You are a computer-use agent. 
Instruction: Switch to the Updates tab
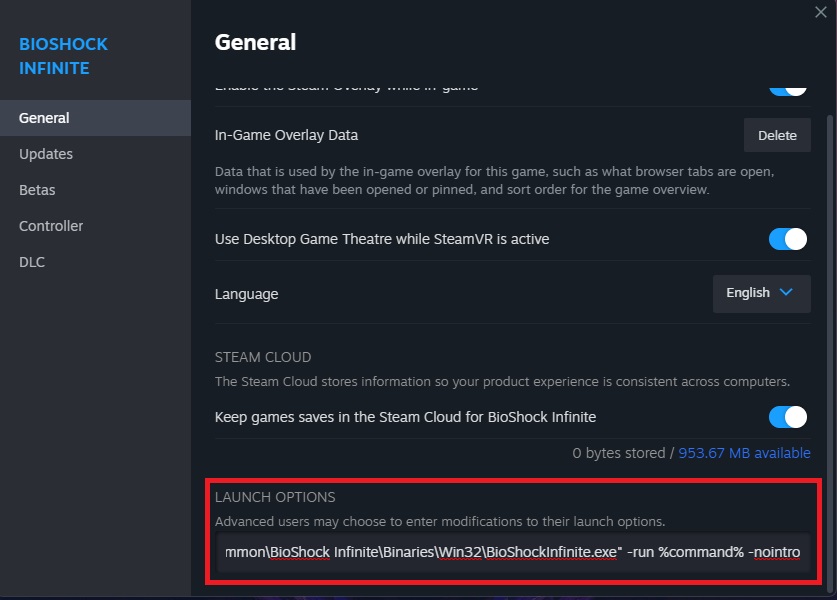[46, 154]
